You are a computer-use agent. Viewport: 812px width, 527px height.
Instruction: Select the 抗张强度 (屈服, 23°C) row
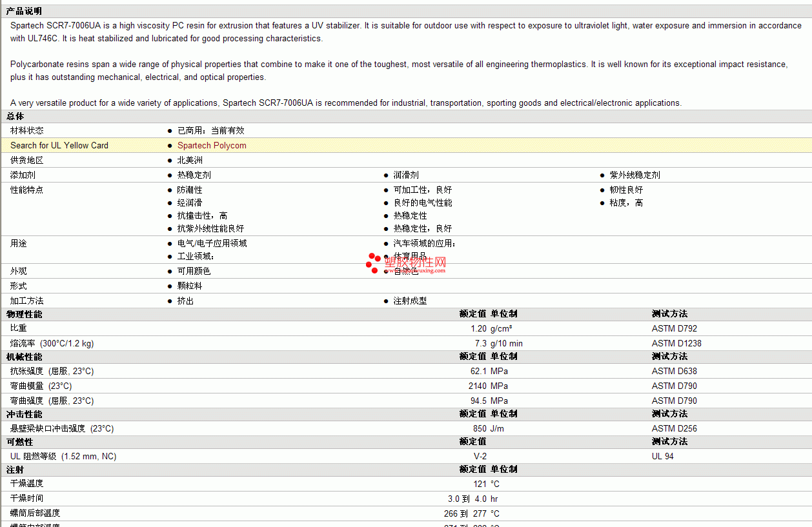point(406,371)
